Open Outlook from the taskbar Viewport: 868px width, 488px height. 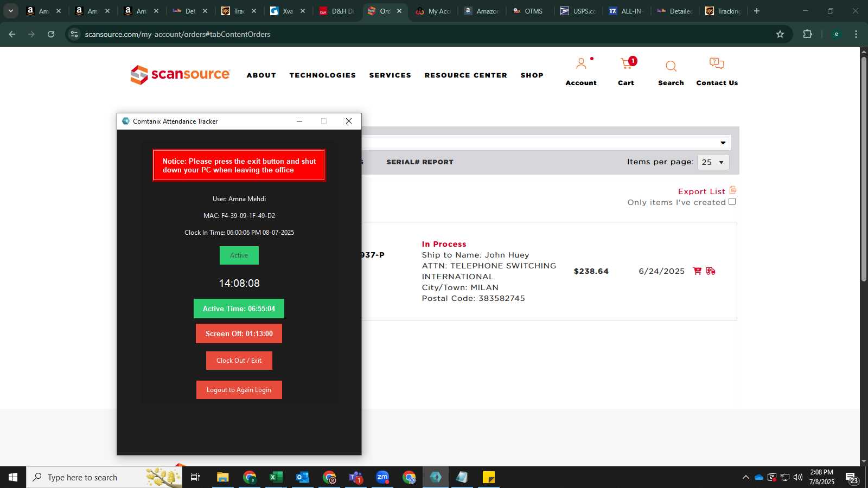coord(302,477)
